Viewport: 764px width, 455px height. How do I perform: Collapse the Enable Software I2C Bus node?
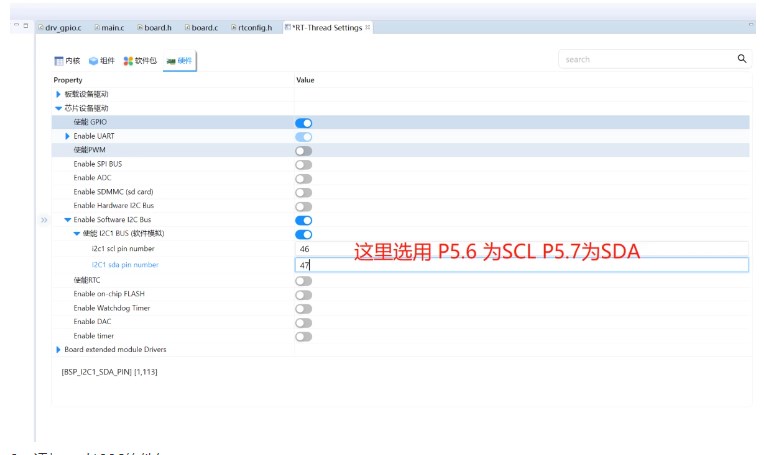click(x=68, y=220)
